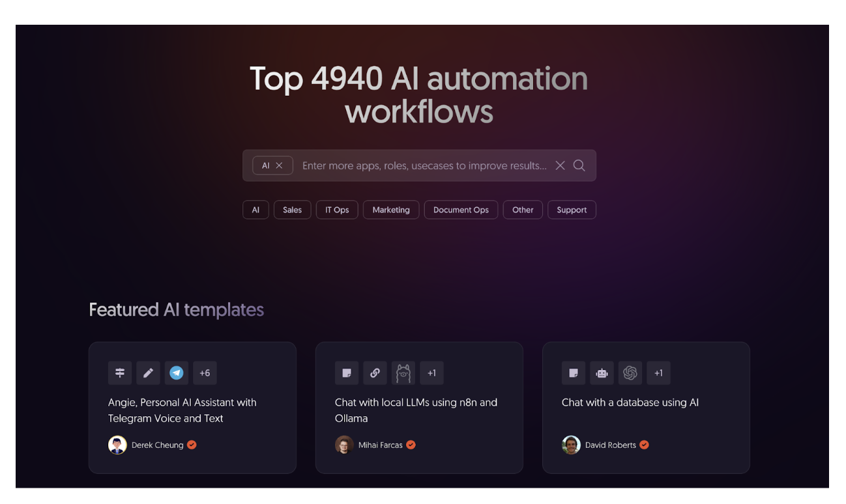Click the OpenAI logo icon
The width and height of the screenshot is (846, 504).
[x=630, y=373]
